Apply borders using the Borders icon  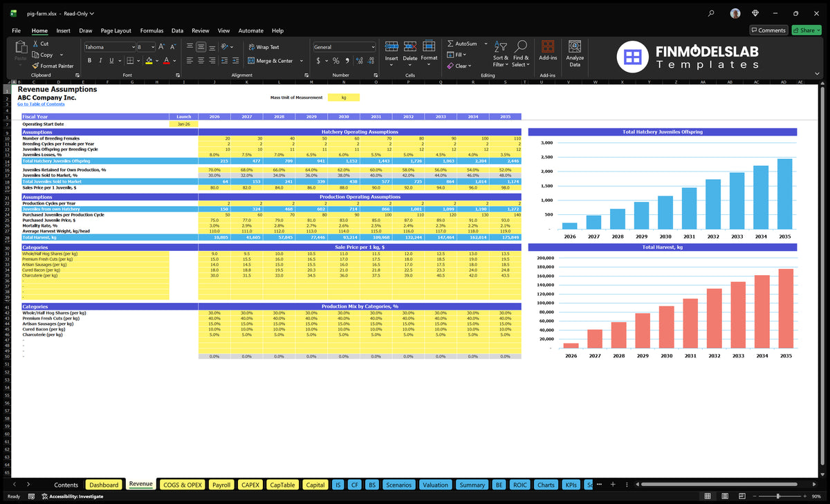click(130, 61)
